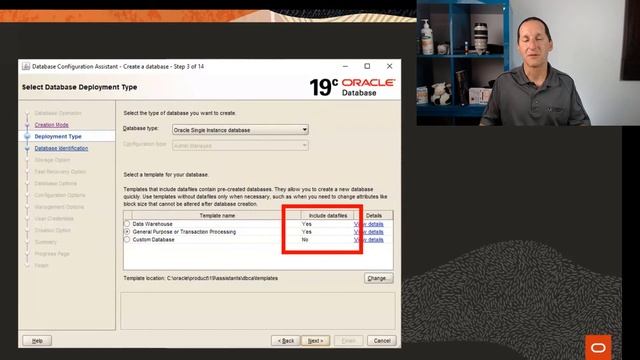Viewport: 640px width, 360px height.
Task: Click the disabled Finish button
Action: (348, 340)
